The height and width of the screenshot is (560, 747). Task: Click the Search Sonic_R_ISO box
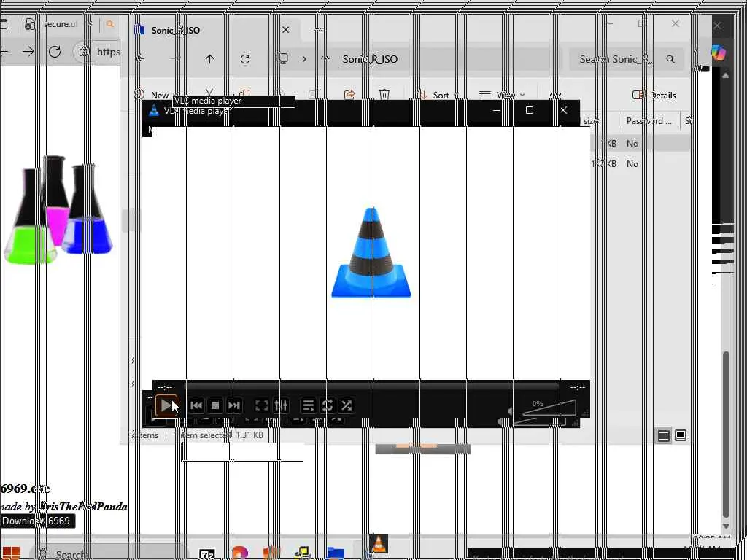point(627,59)
